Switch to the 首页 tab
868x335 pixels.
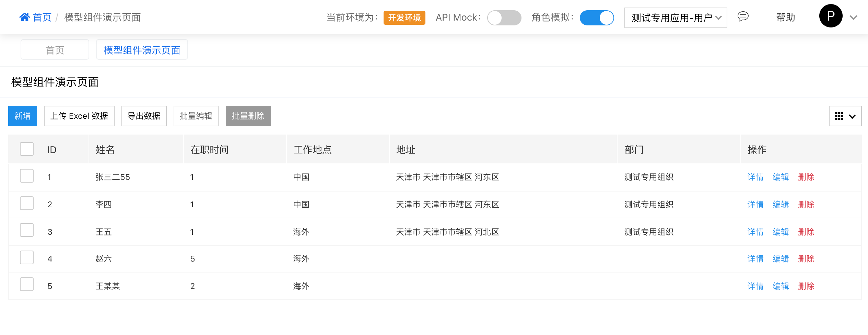click(55, 50)
